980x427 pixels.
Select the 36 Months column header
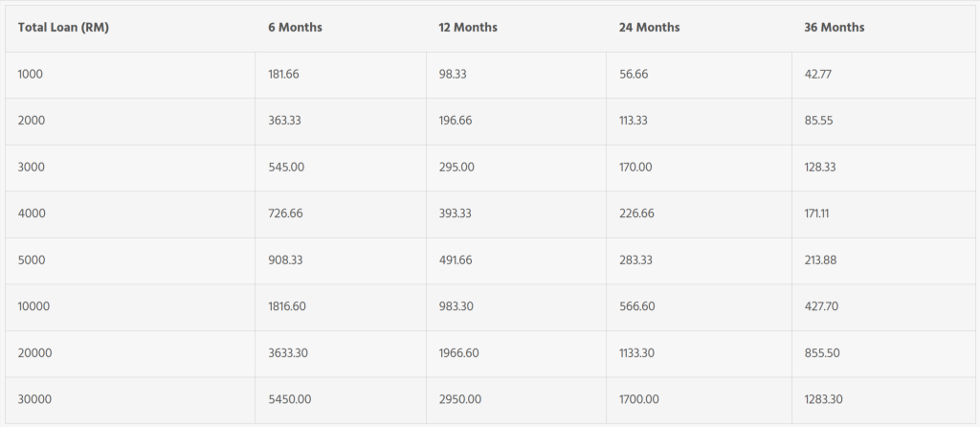(834, 28)
